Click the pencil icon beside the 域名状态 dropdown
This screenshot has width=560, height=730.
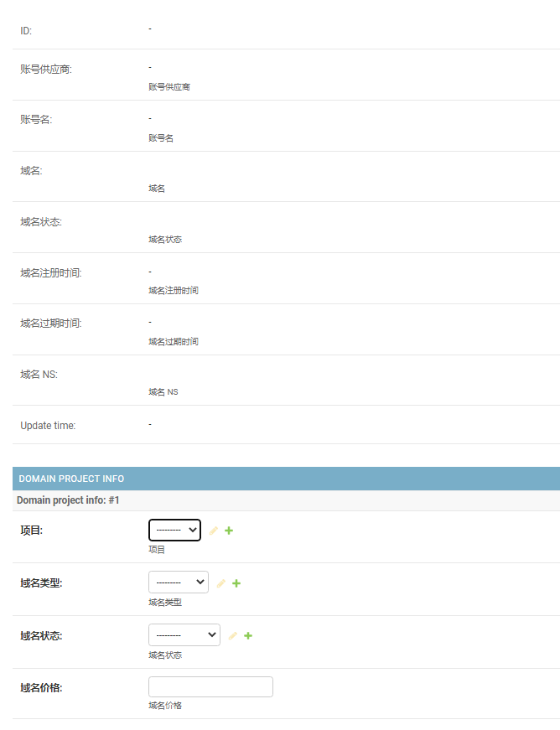click(233, 636)
